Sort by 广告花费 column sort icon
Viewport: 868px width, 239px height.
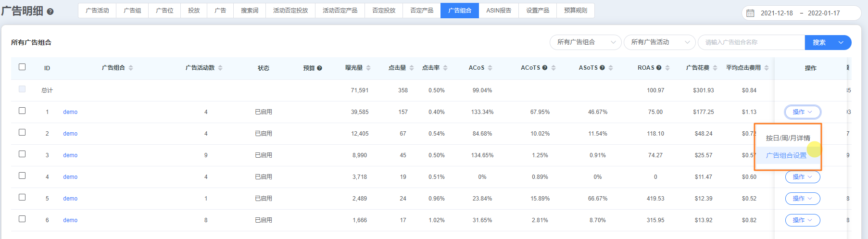[x=715, y=68]
